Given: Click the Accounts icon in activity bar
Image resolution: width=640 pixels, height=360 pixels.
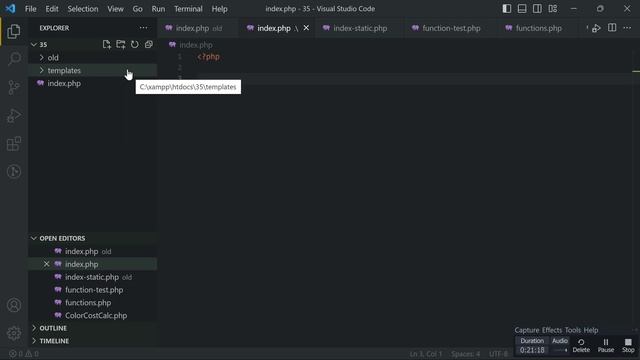Looking at the screenshot, I should point(14,305).
